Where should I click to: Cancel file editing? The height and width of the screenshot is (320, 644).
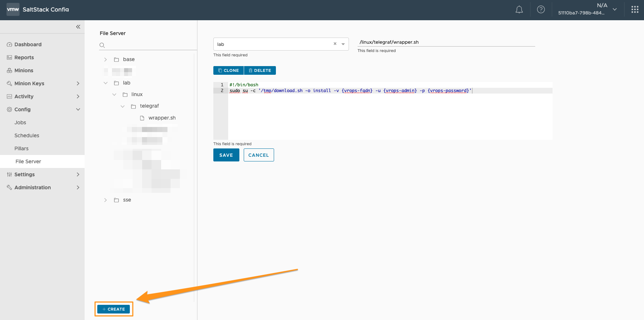coord(259,155)
